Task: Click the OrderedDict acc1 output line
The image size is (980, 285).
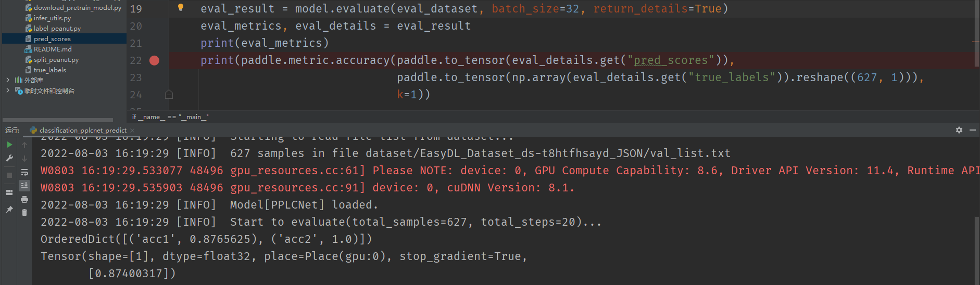Action: click(206, 239)
